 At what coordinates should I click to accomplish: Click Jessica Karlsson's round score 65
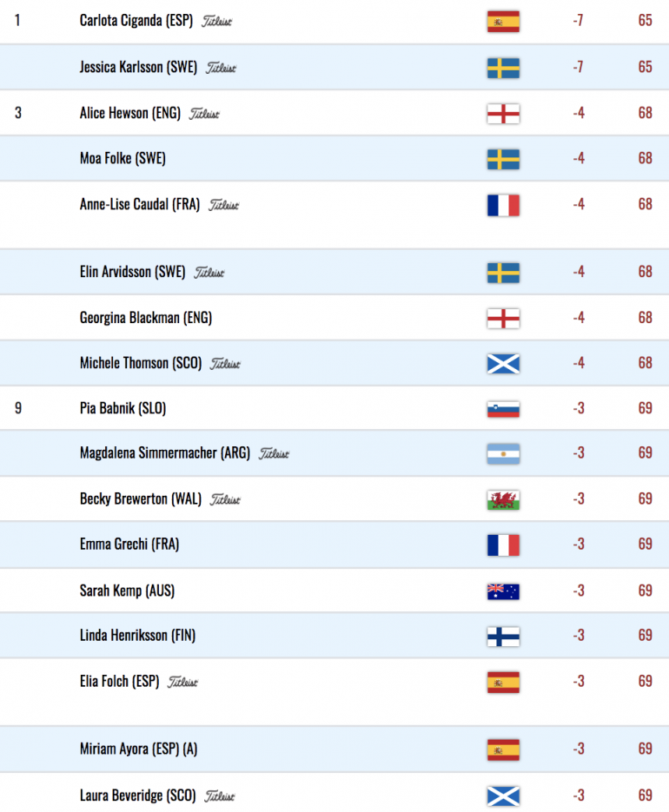[646, 67]
